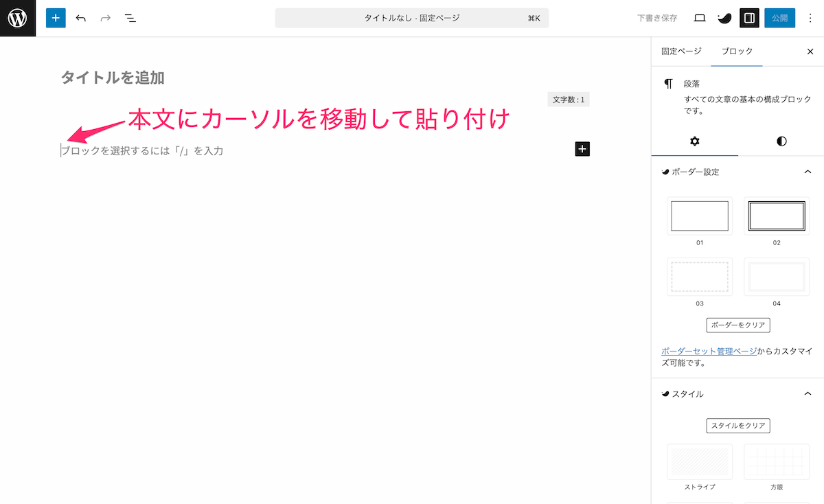Choose the ストライプ style swatch
824x504 pixels.
(700, 461)
